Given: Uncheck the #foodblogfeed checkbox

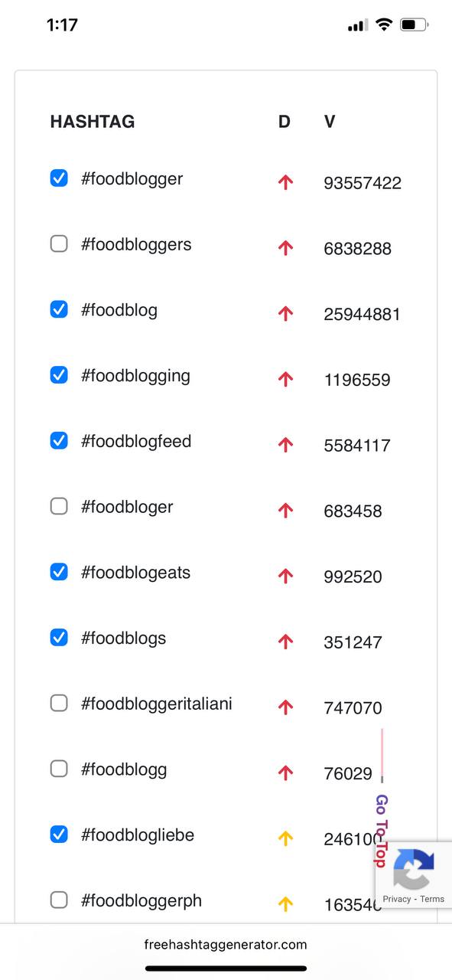Looking at the screenshot, I should click(x=59, y=440).
